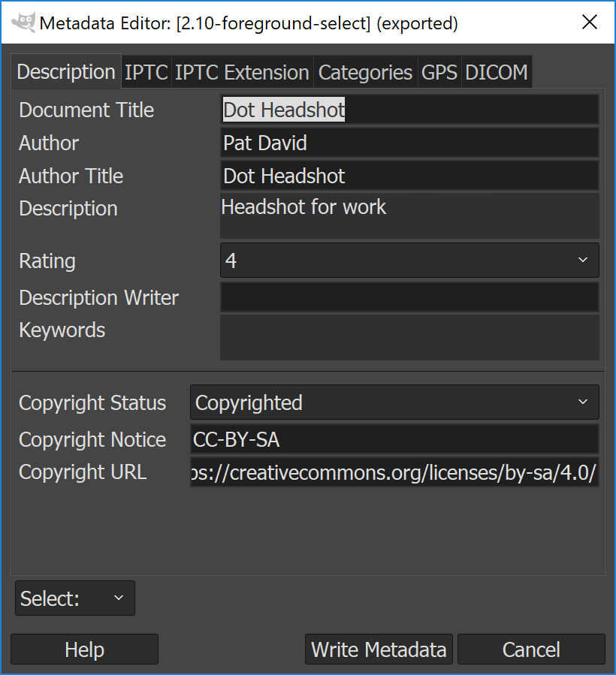The width and height of the screenshot is (616, 675).
Task: Click the Copyright URL field
Action: pos(394,473)
